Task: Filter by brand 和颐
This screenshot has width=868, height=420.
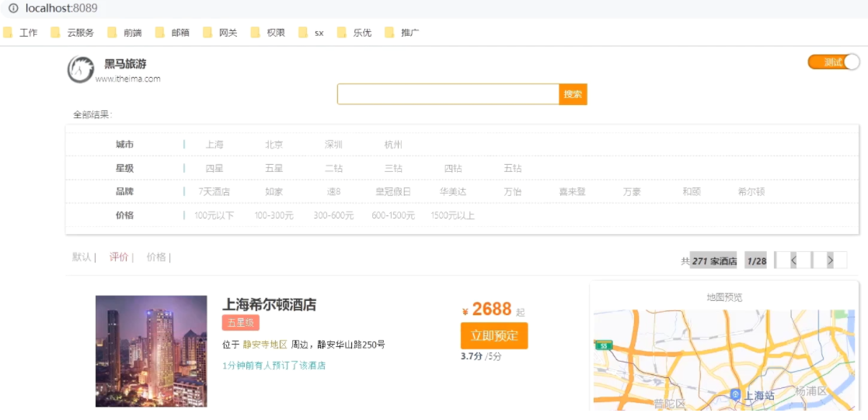Action: coord(692,191)
